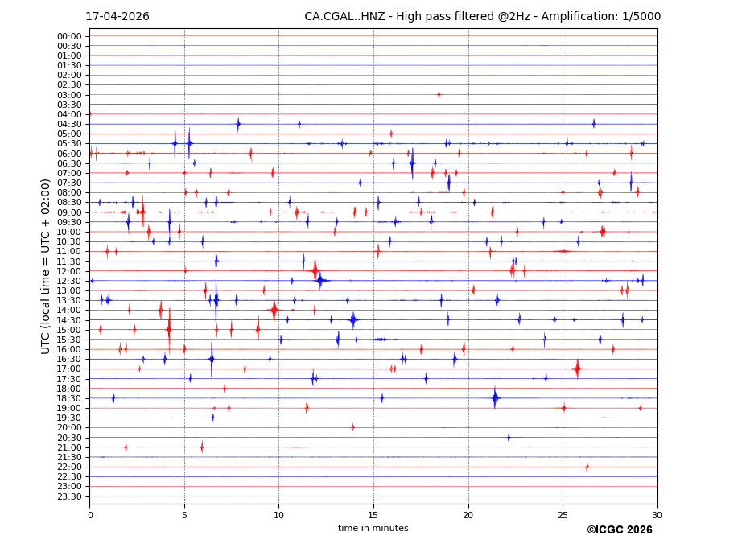Click the 'time in minutes' axis label
The image size is (746, 560).
coord(373,528)
